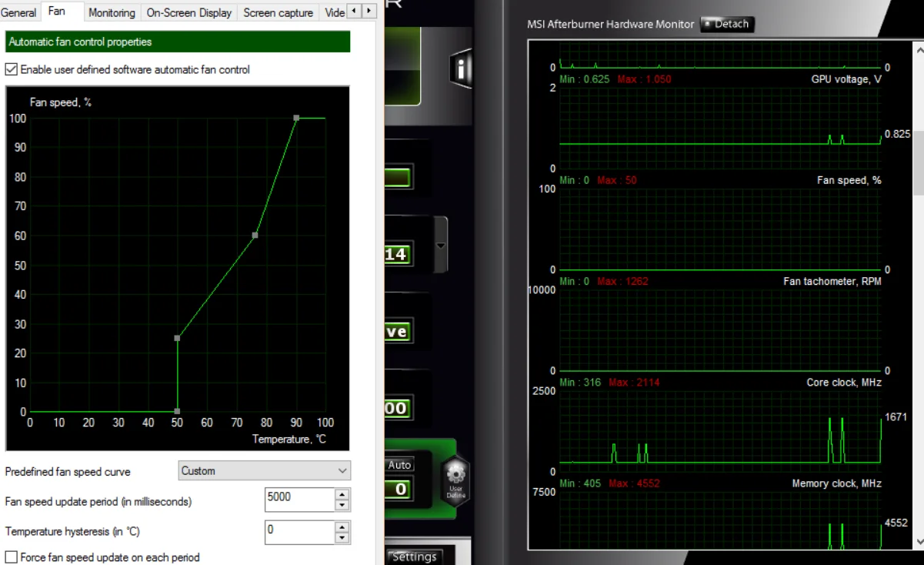Open Afterburner Settings button
Screen dimensions: 924x565
coord(414,556)
